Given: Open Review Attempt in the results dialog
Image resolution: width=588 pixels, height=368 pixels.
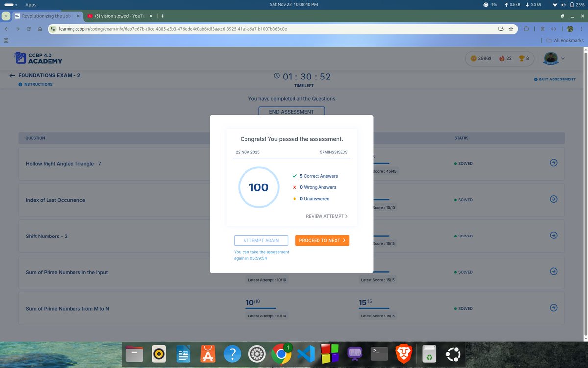Looking at the screenshot, I should pos(327,216).
